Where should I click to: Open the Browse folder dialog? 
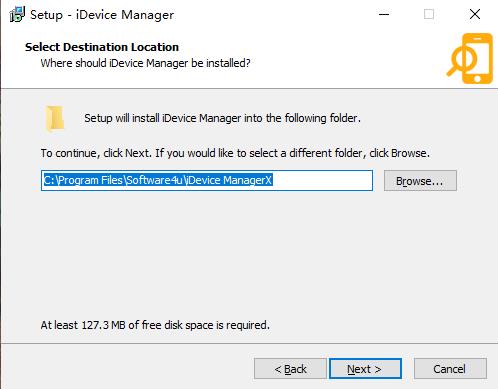tap(420, 181)
